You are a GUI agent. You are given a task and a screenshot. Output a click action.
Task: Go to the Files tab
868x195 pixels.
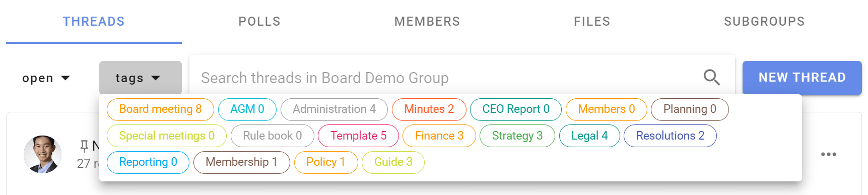592,22
